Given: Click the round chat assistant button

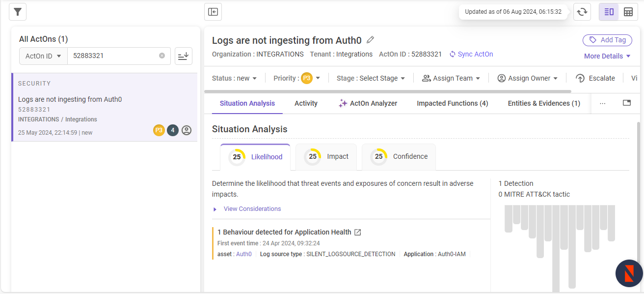Looking at the screenshot, I should 629,273.
